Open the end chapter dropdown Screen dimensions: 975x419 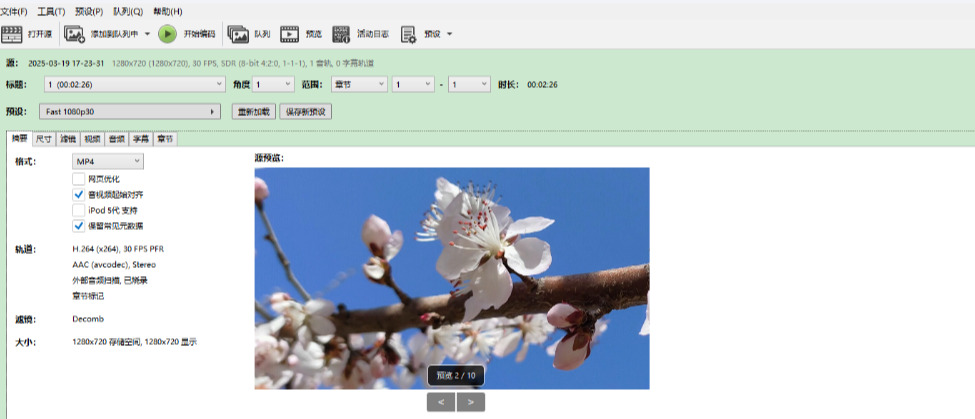tap(469, 84)
